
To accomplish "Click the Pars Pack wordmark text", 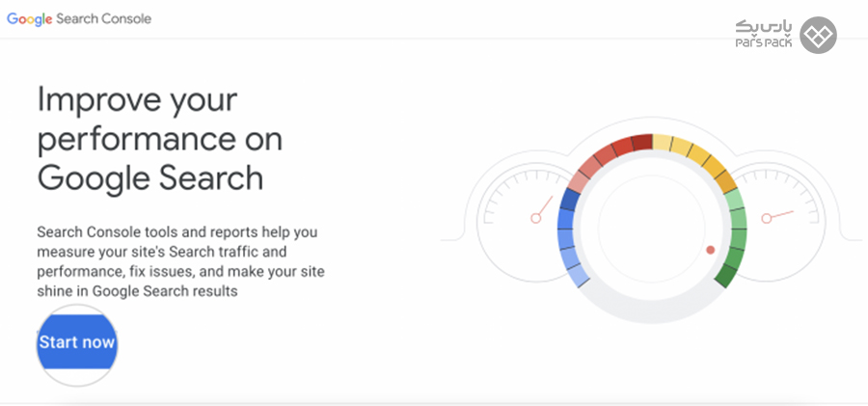I will pyautogui.click(x=764, y=35).
